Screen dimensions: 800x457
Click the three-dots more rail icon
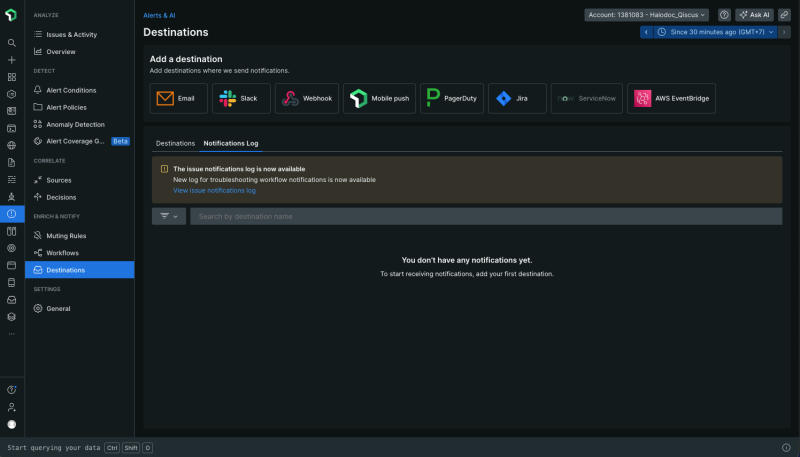coord(12,334)
